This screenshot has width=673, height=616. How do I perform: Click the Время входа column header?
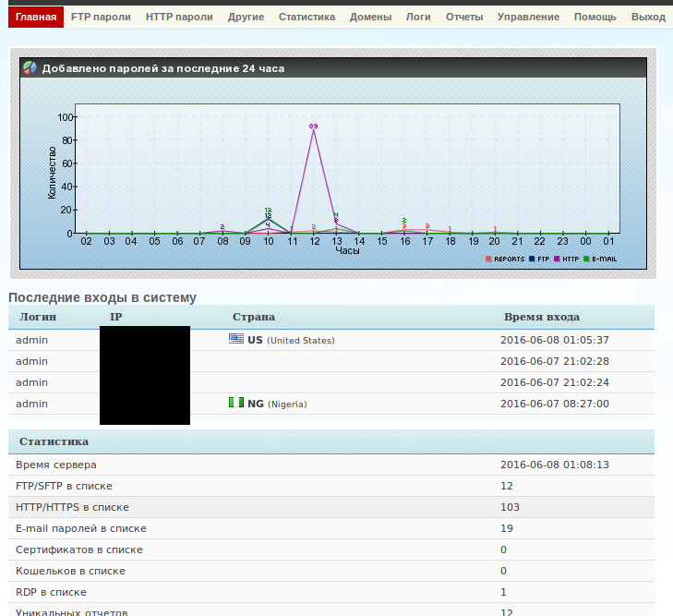pos(542,317)
